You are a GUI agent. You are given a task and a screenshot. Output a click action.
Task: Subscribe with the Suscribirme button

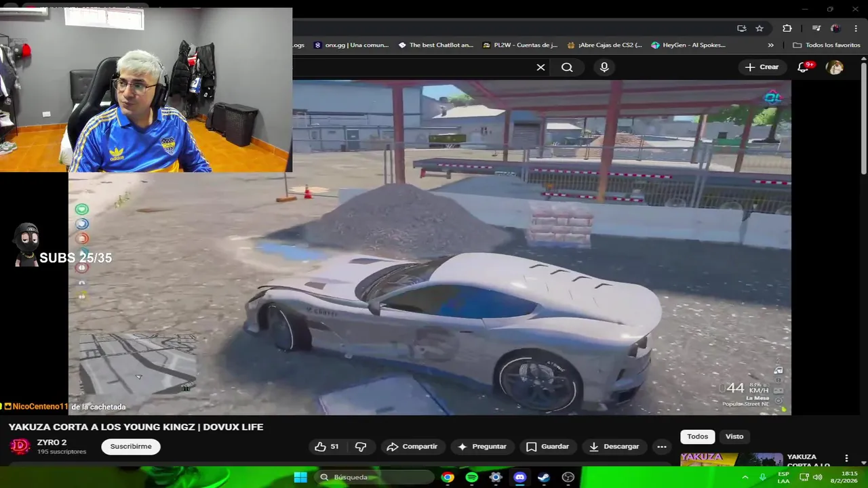(x=131, y=447)
